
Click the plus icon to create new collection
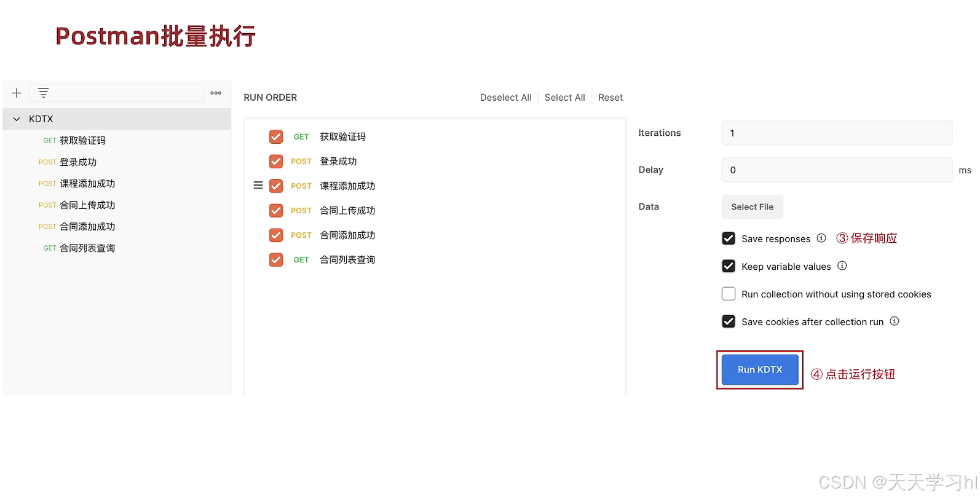pyautogui.click(x=17, y=93)
